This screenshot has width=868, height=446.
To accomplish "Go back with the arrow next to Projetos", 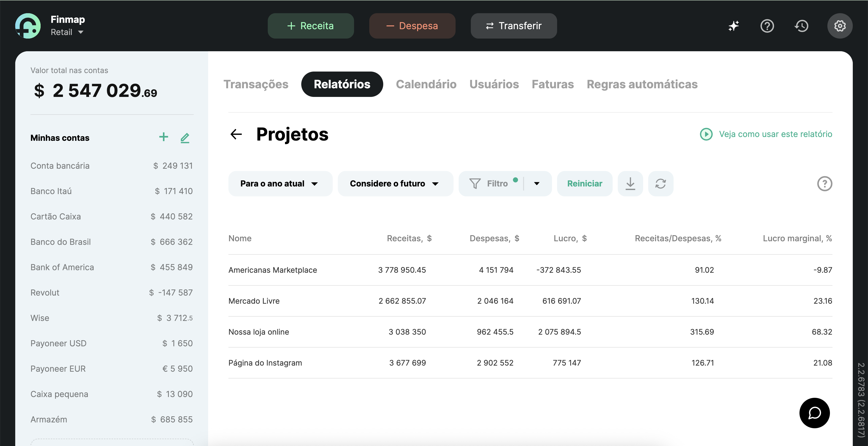I will [236, 134].
